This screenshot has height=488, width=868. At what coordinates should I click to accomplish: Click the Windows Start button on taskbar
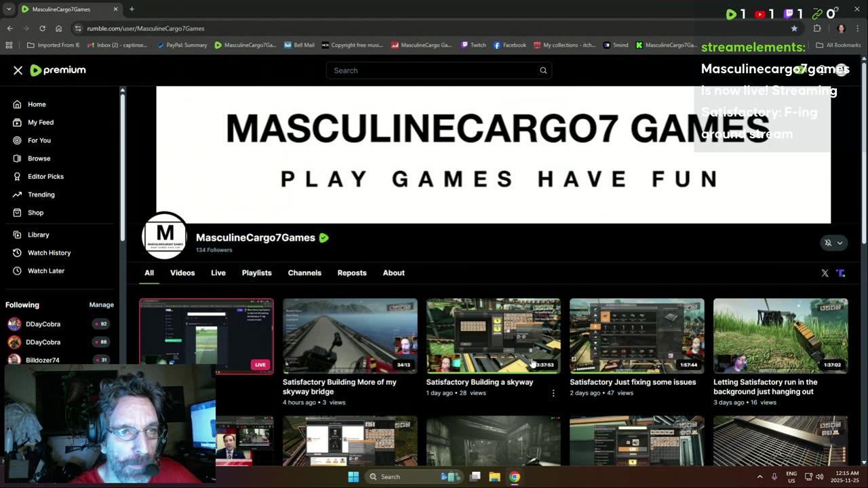(353, 476)
